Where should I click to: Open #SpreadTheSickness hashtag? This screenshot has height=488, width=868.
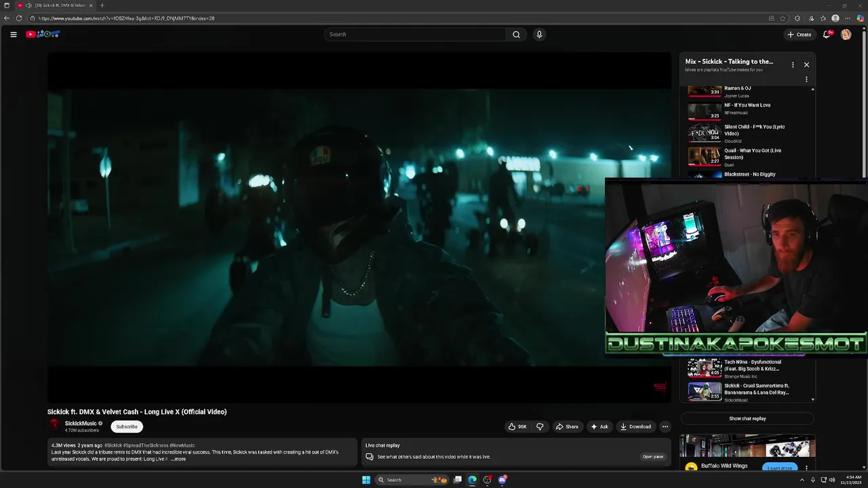146,446
